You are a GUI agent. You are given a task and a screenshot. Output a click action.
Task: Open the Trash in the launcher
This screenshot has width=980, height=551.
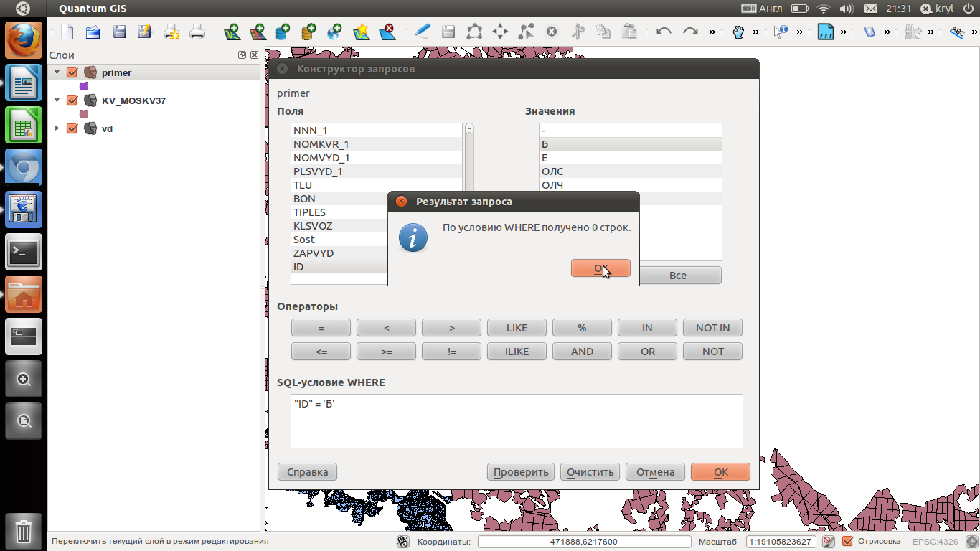pos(24,532)
